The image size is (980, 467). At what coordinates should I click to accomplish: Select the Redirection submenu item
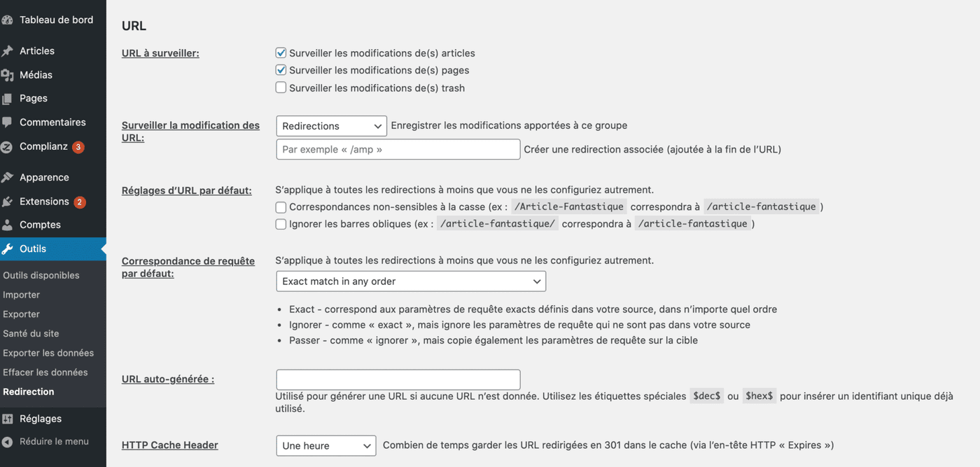(28, 391)
